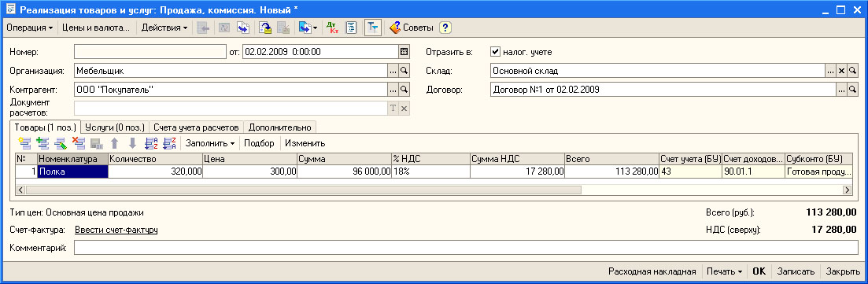The width and height of the screenshot is (868, 284).
Task: Switch to the Услуги (0 поз.) tab
Action: [x=115, y=127]
